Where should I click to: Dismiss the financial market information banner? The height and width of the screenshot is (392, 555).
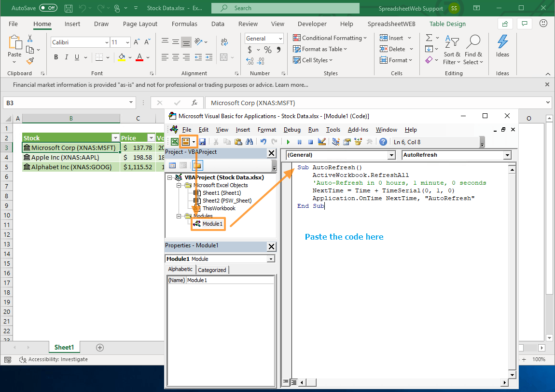[x=547, y=84]
